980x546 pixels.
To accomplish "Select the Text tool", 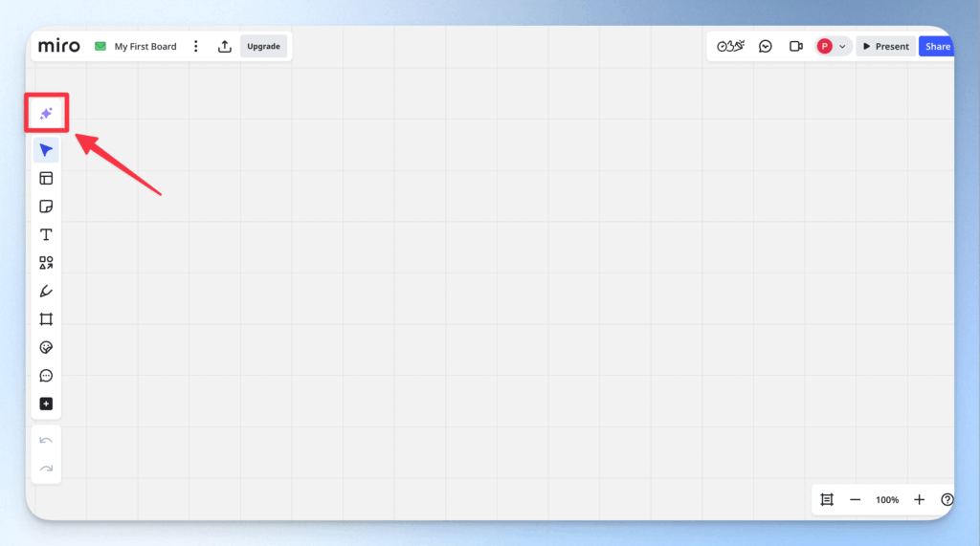I will point(46,234).
